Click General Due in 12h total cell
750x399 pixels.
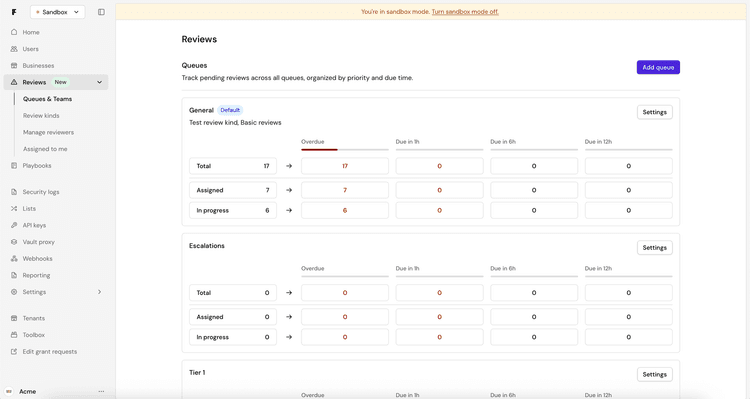pyautogui.click(x=629, y=166)
